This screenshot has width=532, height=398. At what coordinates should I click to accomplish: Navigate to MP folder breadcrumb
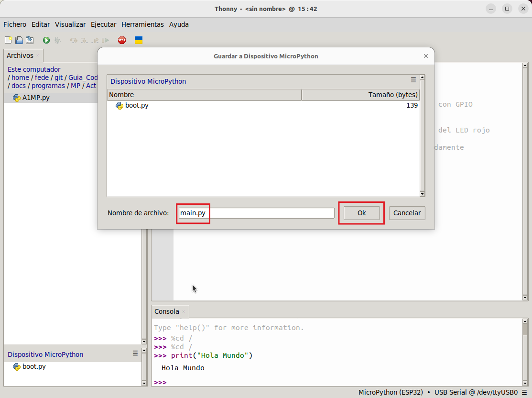click(76, 86)
